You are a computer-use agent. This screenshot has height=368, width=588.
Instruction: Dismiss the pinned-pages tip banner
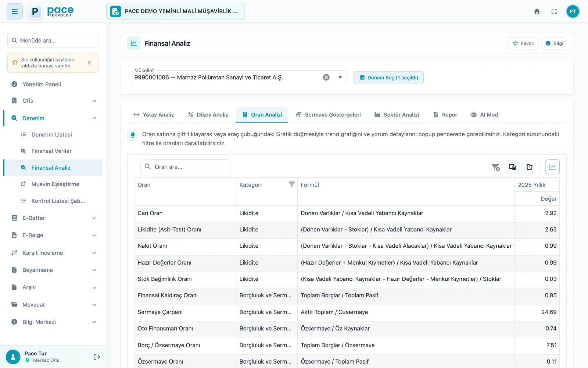[89, 63]
